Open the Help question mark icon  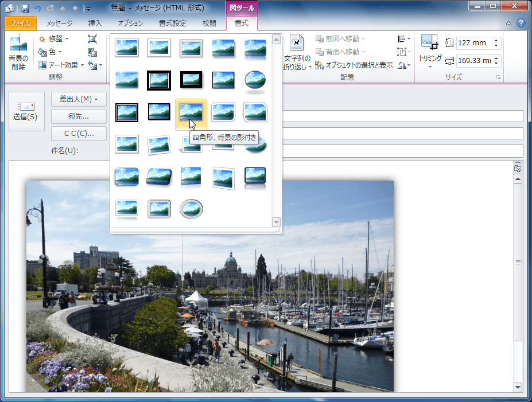click(x=521, y=24)
